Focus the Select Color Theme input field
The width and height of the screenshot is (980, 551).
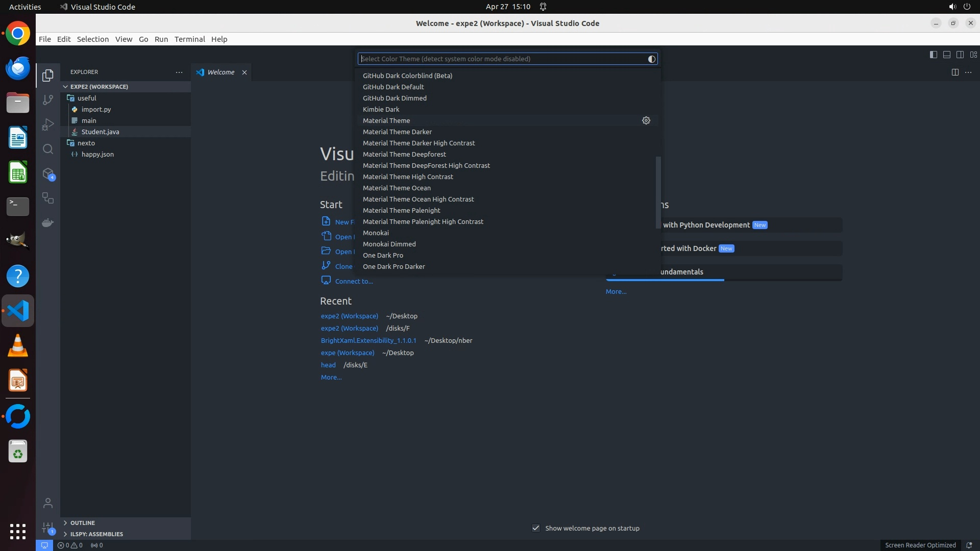point(500,59)
